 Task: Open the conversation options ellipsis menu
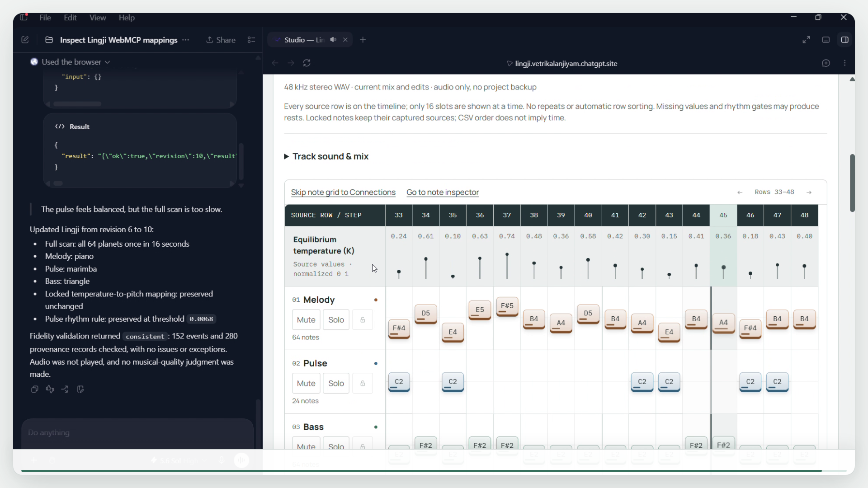pyautogui.click(x=185, y=40)
